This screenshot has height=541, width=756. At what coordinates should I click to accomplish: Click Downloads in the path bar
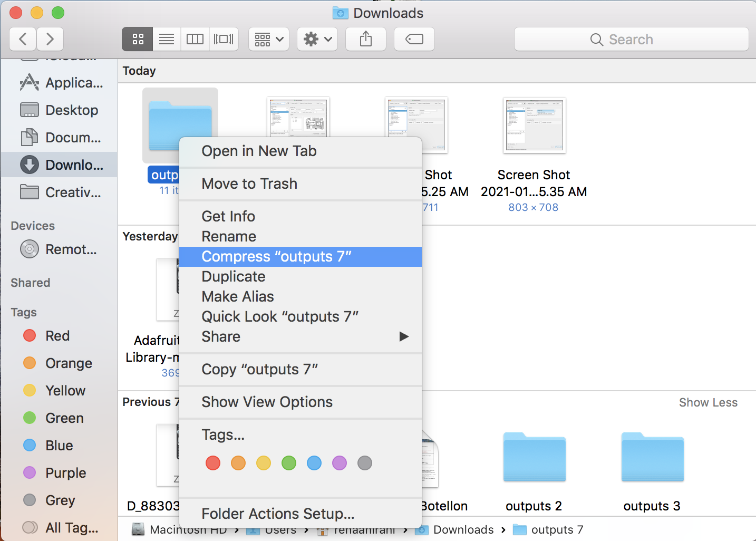[455, 529]
